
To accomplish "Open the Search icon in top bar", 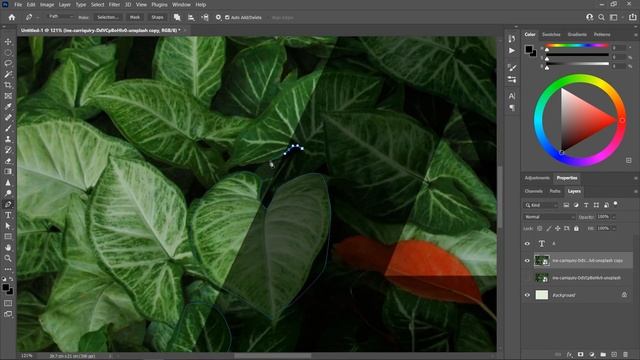I will coord(601,17).
